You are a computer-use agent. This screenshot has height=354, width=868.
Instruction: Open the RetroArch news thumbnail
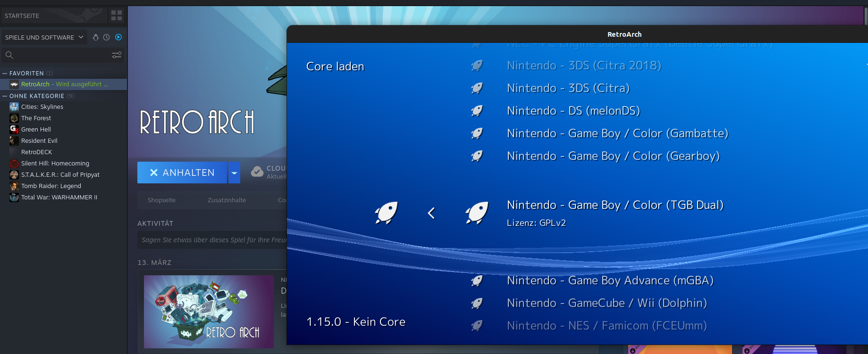coord(209,312)
